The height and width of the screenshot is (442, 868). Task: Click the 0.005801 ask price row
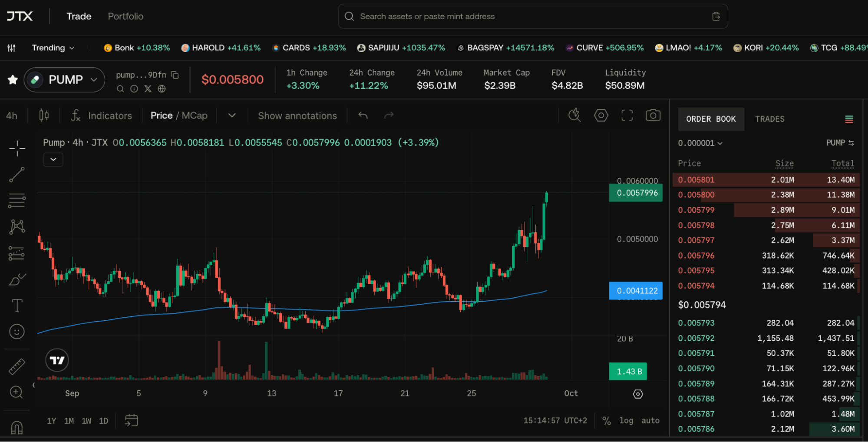(x=766, y=180)
